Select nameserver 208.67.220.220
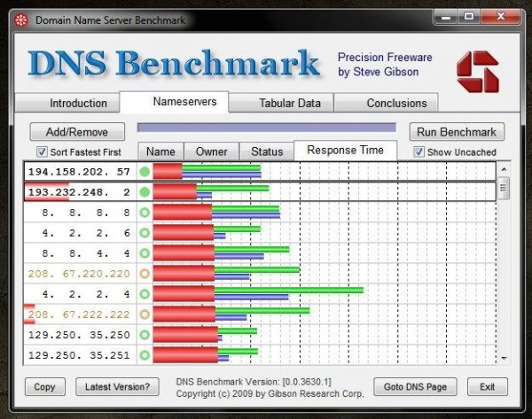 (x=80, y=274)
